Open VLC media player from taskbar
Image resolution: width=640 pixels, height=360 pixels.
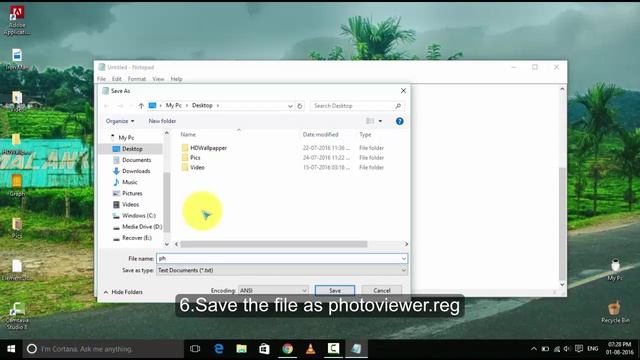click(x=310, y=349)
